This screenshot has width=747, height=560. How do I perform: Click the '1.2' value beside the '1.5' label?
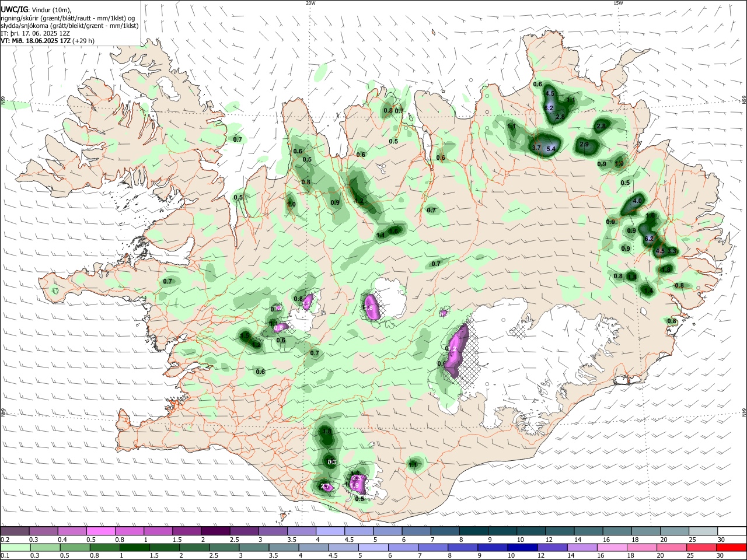click(x=256, y=345)
